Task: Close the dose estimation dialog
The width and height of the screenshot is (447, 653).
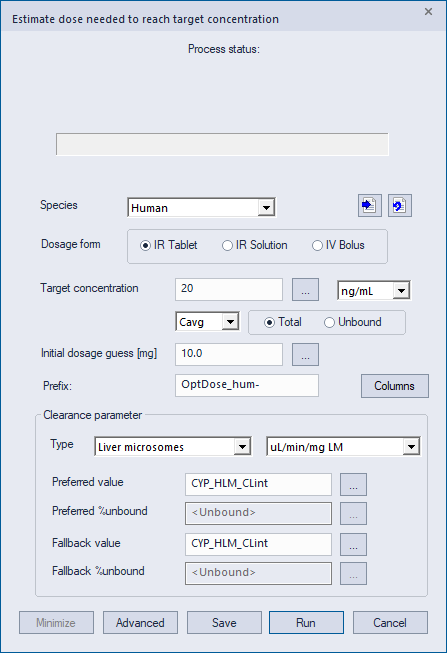Action: pos(428,12)
